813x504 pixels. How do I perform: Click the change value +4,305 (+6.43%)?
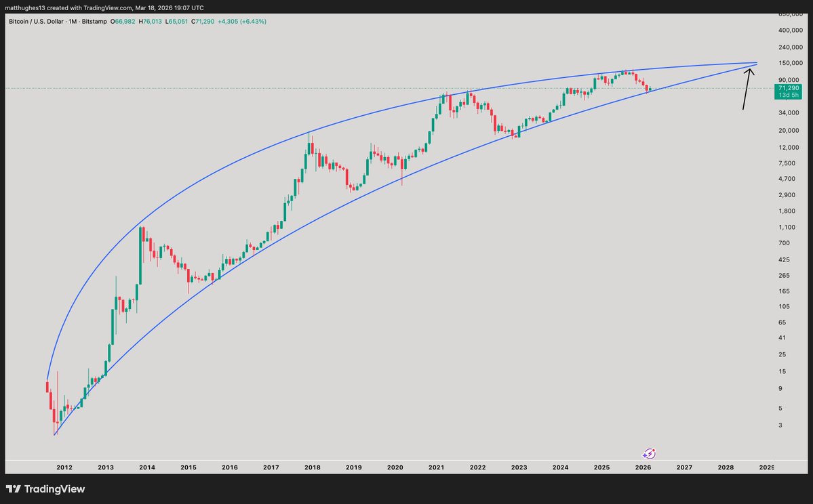tap(242, 21)
